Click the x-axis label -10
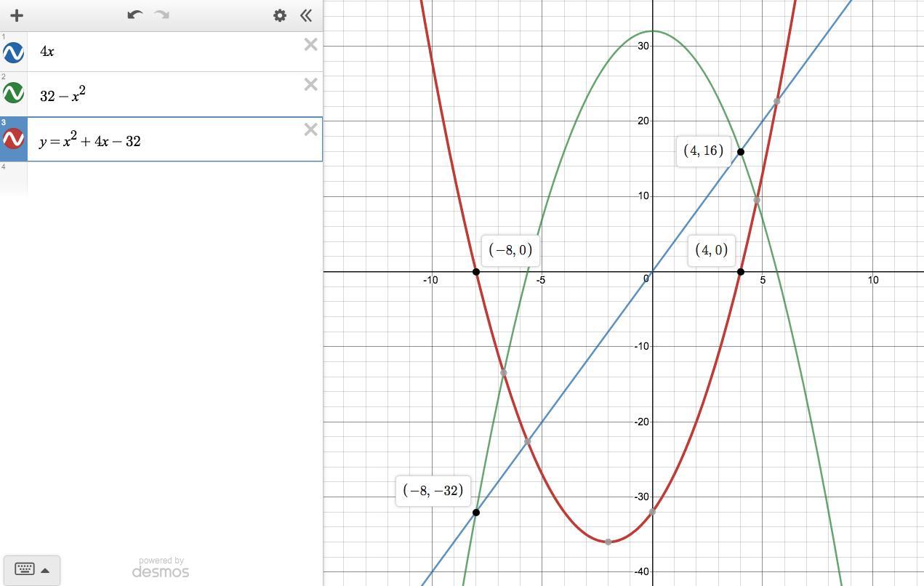 [x=430, y=280]
